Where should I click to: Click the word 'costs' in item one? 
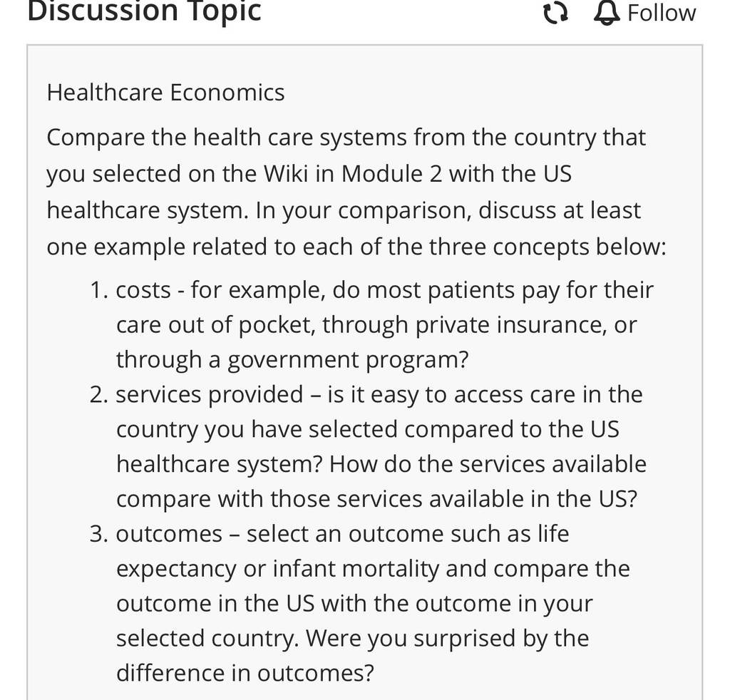pos(143,290)
